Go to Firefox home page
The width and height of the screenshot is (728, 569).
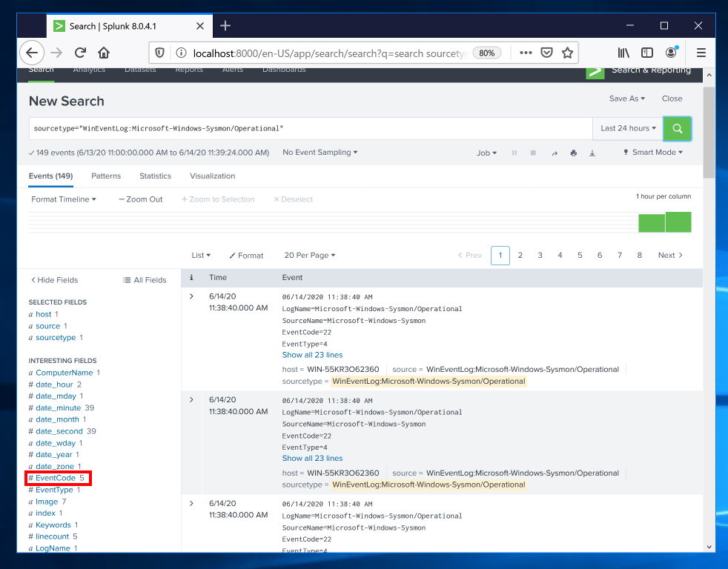104,53
